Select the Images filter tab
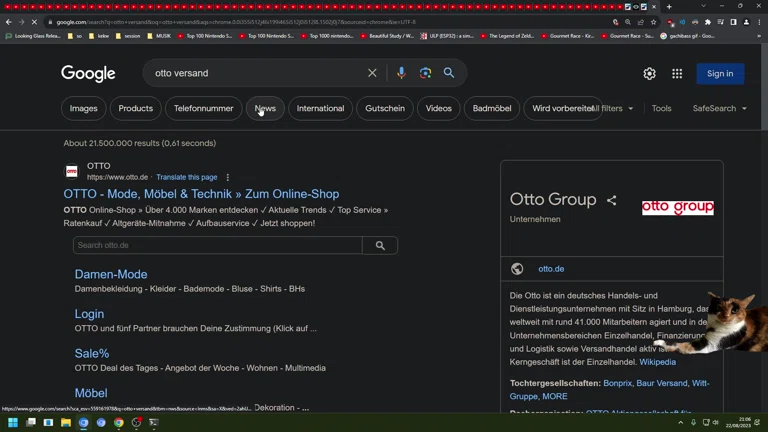The width and height of the screenshot is (768, 432). tap(83, 108)
